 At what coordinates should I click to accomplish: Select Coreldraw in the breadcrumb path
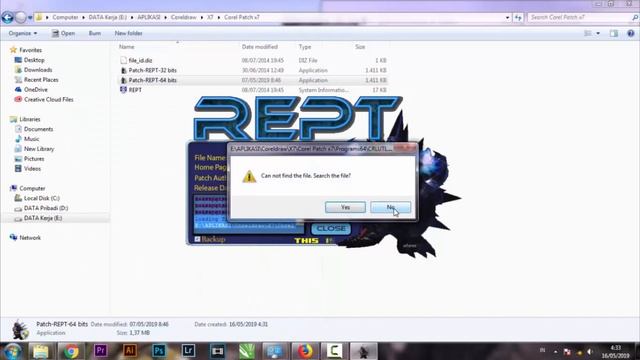pos(184,17)
